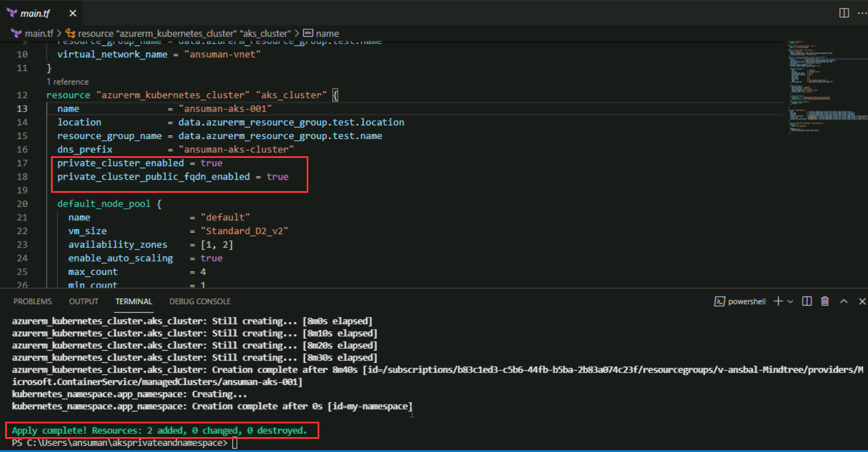The image size is (868, 452).
Task: Click the resource symbol icon in breadcrumb
Action: tap(70, 33)
